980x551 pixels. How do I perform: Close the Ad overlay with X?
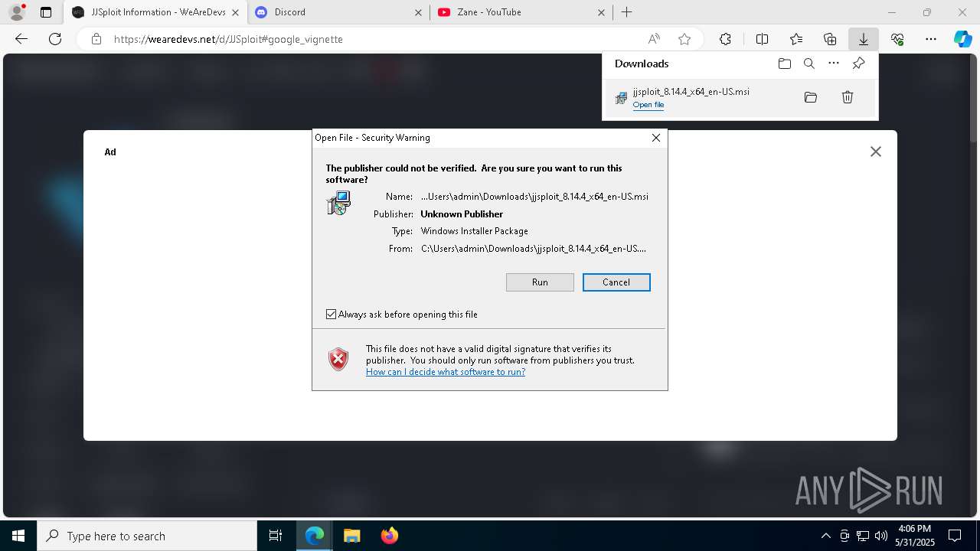pyautogui.click(x=876, y=152)
